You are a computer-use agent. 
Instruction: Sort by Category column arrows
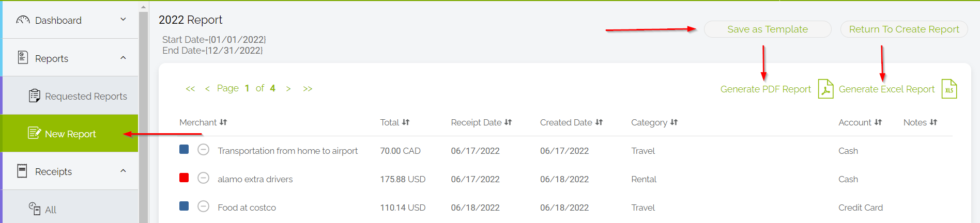point(674,122)
